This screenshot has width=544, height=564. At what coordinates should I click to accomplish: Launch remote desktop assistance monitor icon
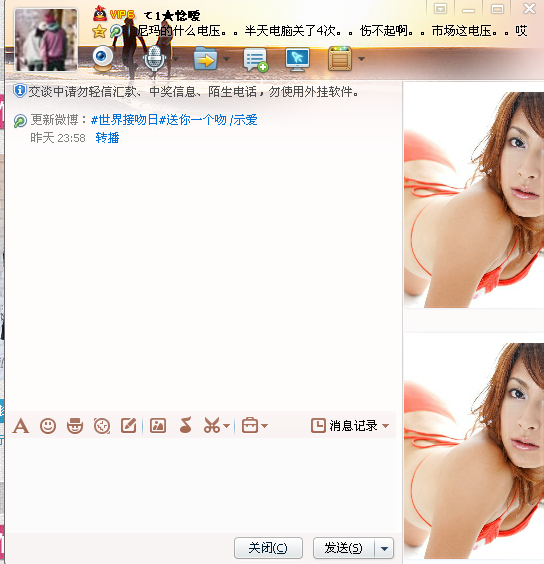tap(297, 59)
